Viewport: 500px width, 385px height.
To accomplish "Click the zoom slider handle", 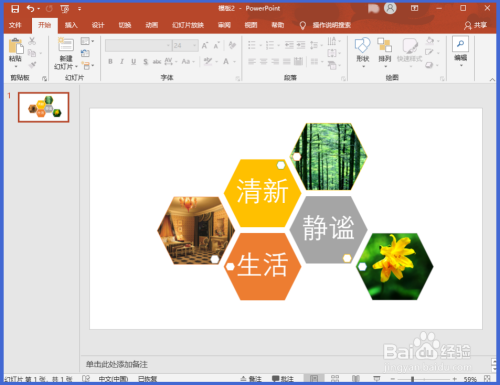I will 412,379.
